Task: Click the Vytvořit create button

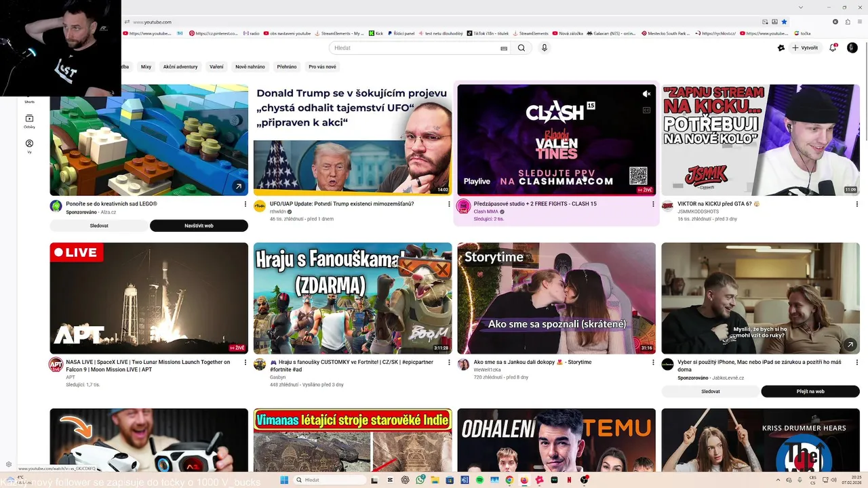Action: click(x=805, y=48)
